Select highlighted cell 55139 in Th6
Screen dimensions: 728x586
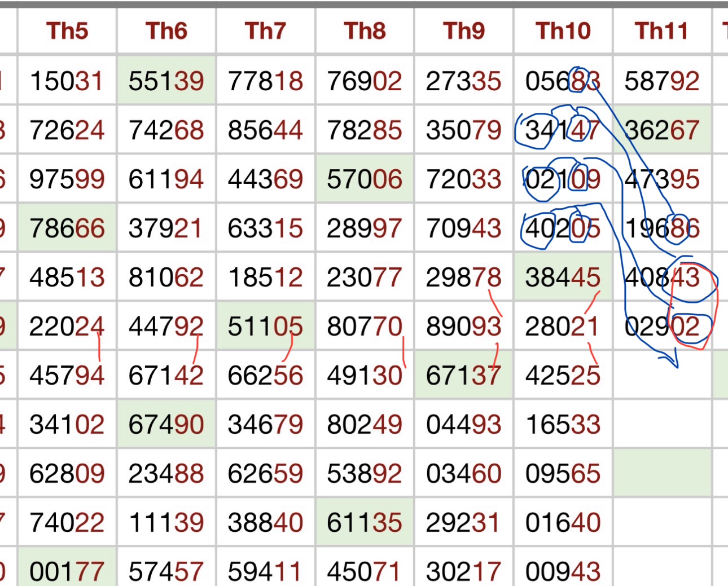[166, 81]
